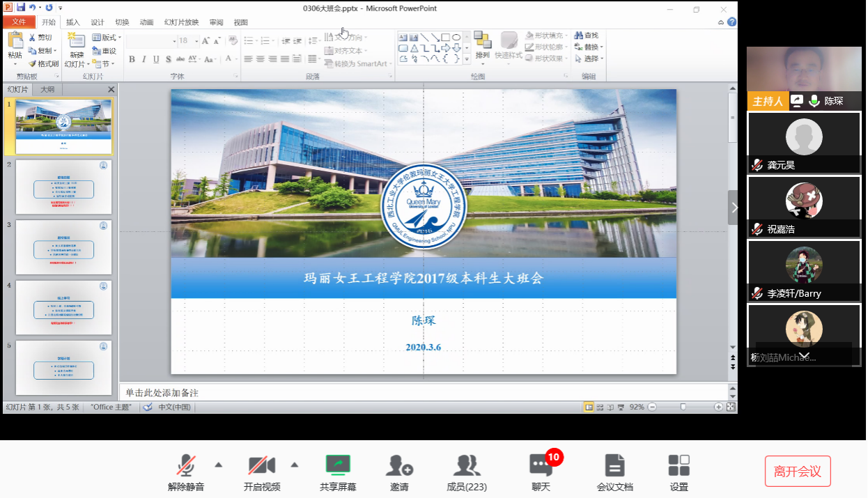The image size is (868, 498).
Task: Toggle Start Video (开启视频) camera button
Action: pyautogui.click(x=262, y=465)
